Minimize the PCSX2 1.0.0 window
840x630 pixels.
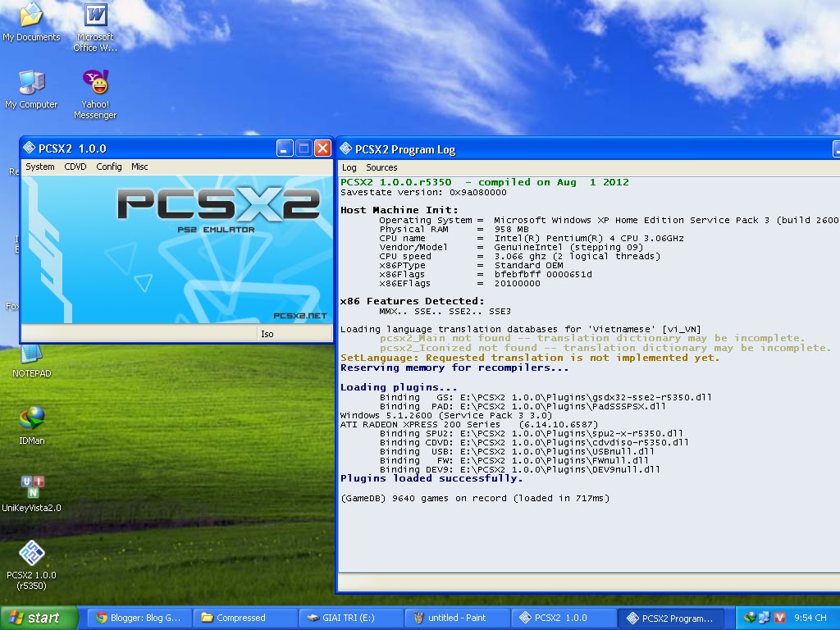click(285, 148)
